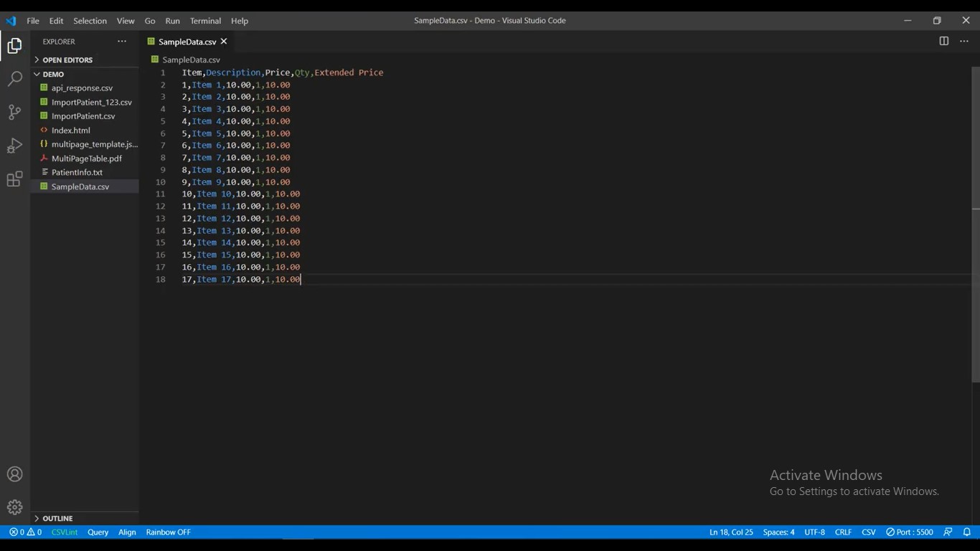This screenshot has width=980, height=551.
Task: Click the line with Item 9
Action: pyautogui.click(x=236, y=182)
